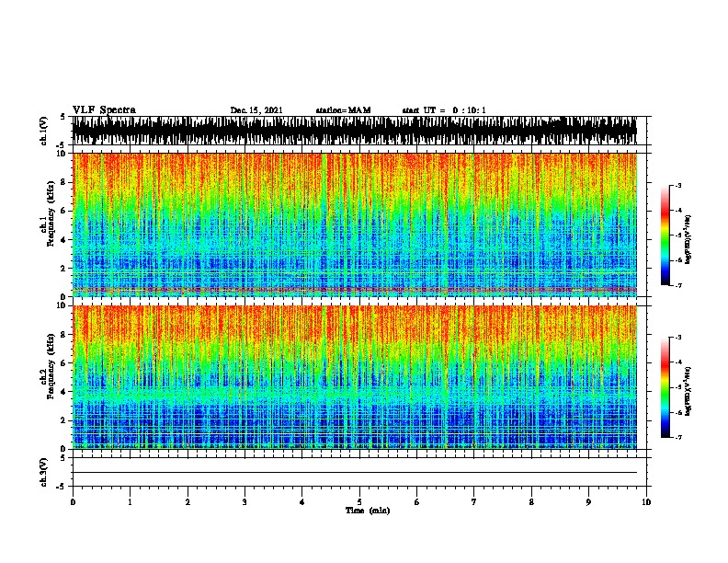Click inside the ch.1 spectrogram panel

[x=355, y=224]
